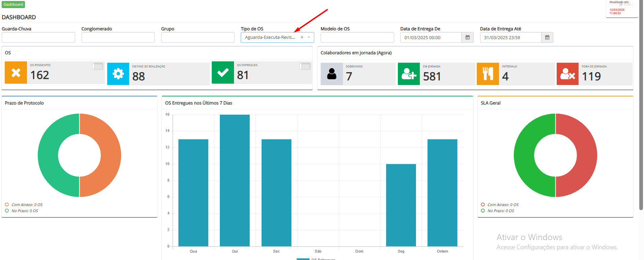Open calendar for Data de Entrega De
Viewport: 644px width, 260px height.
467,37
